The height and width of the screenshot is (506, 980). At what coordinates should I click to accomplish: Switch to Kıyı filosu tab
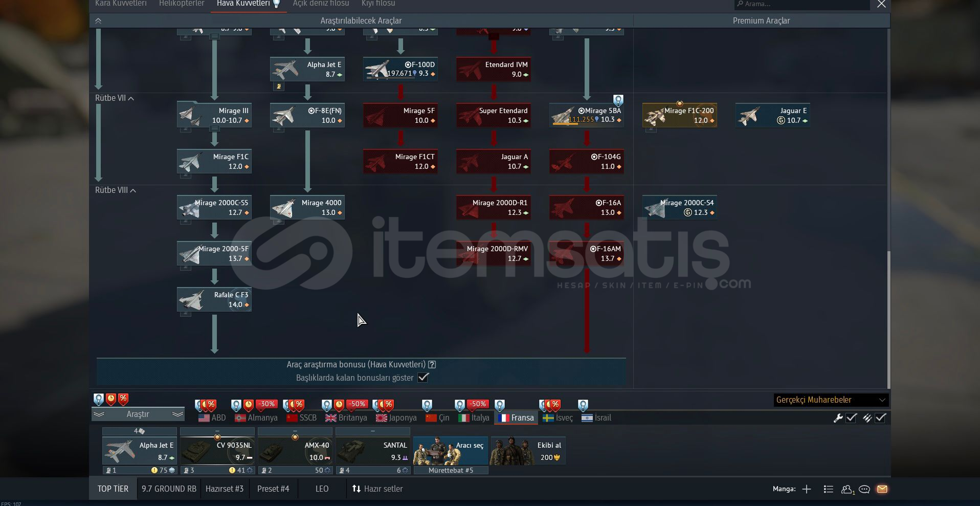(x=378, y=4)
